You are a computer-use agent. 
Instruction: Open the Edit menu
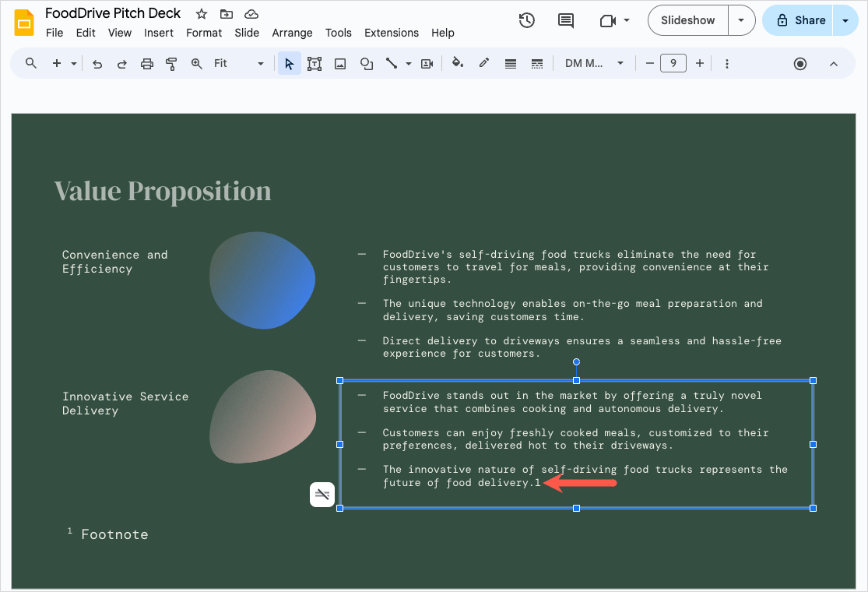pyautogui.click(x=86, y=33)
